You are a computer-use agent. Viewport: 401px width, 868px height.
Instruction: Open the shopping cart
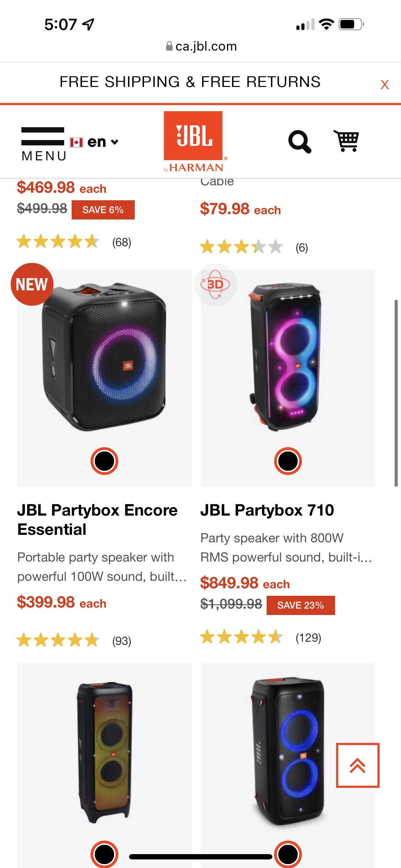(x=346, y=141)
